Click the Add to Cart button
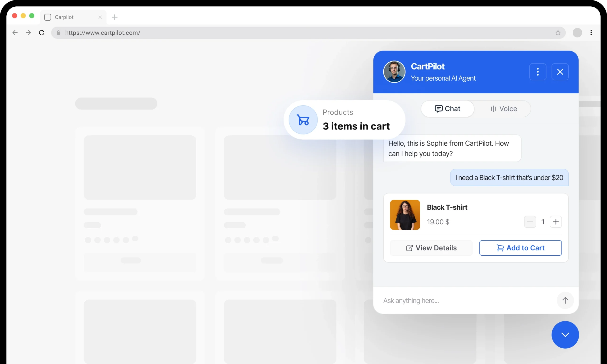607x364 pixels. tap(520, 248)
